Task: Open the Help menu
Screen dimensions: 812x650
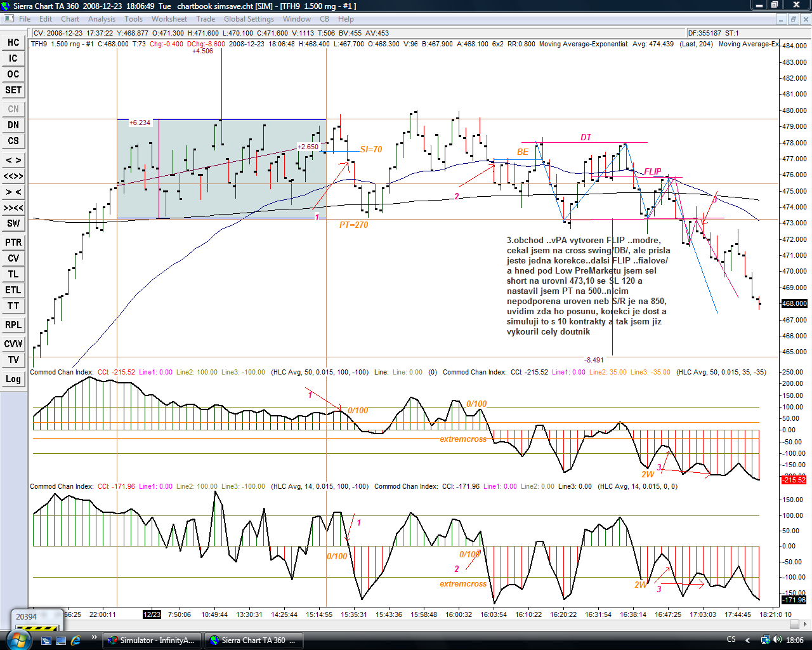Action: pos(346,19)
